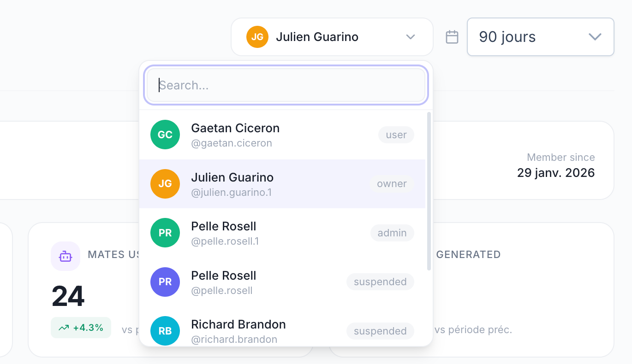Click Gaetan Ciceron's green GC avatar

pos(165,135)
